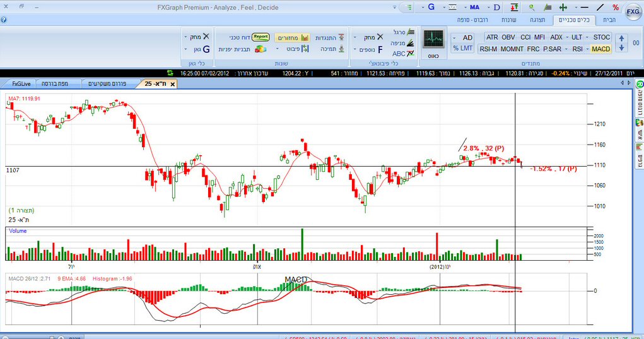
Task: Click the blue help question mark icon
Action: point(3,20)
